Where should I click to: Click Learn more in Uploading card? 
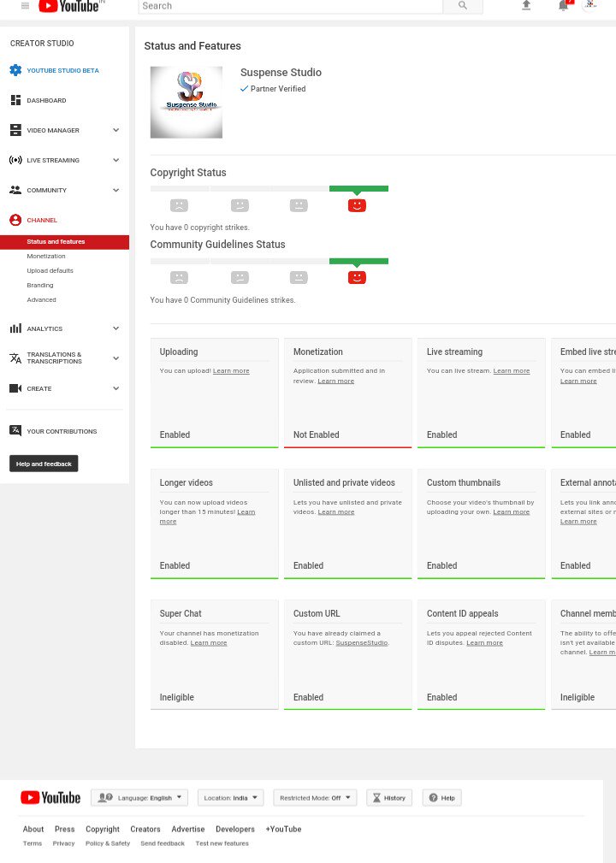coord(231,371)
